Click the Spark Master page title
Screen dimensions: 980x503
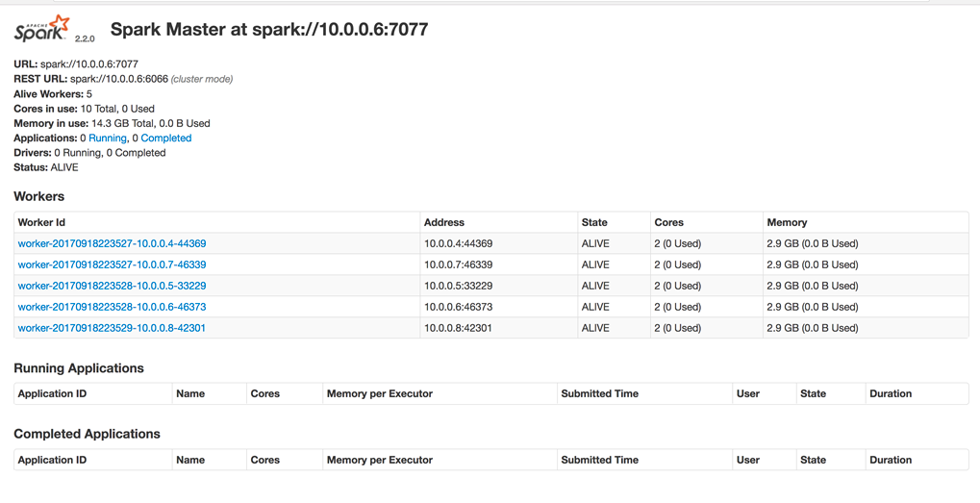tap(269, 30)
